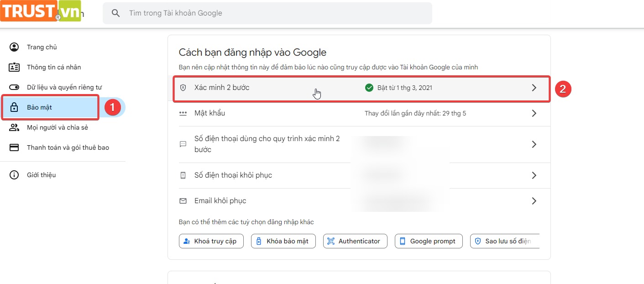Click the "Bật từ 1 thg 3, 2021" status text

[x=405, y=88]
